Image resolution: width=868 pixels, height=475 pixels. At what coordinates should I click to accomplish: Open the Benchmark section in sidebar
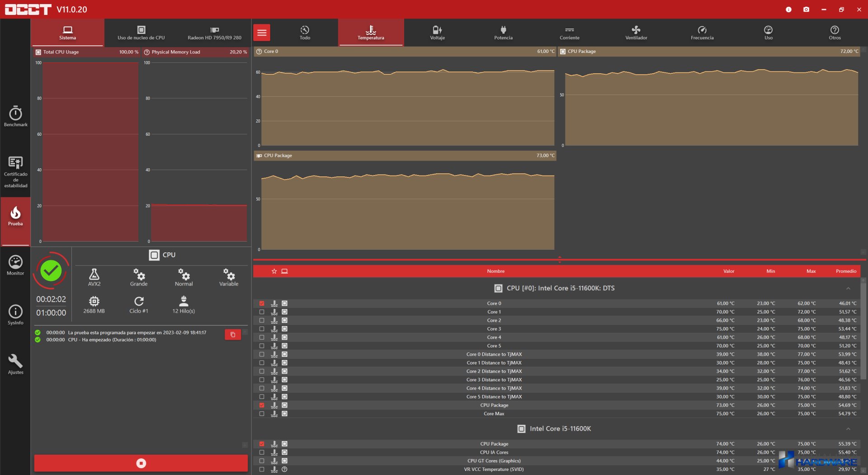tap(15, 116)
